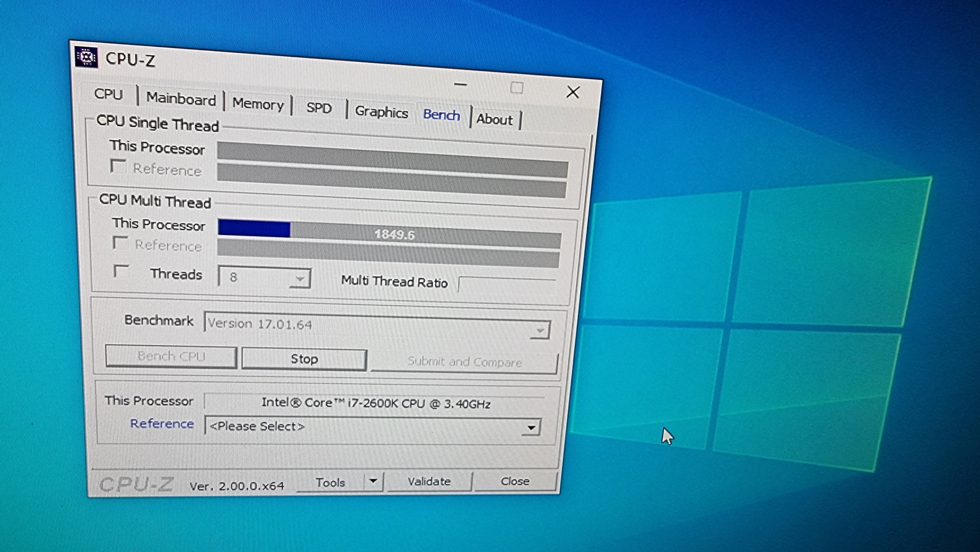Minimize the CPU-Z window
Screen dimensions: 980x552
pos(460,85)
